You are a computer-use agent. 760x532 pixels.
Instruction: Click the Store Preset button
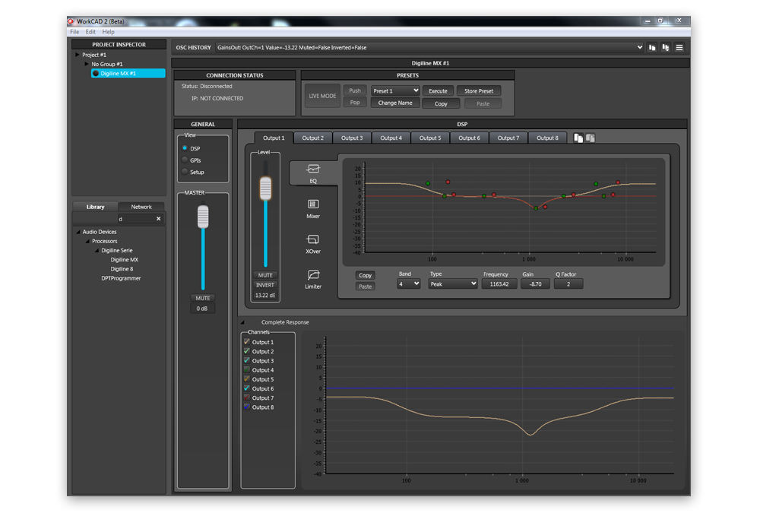pyautogui.click(x=479, y=91)
